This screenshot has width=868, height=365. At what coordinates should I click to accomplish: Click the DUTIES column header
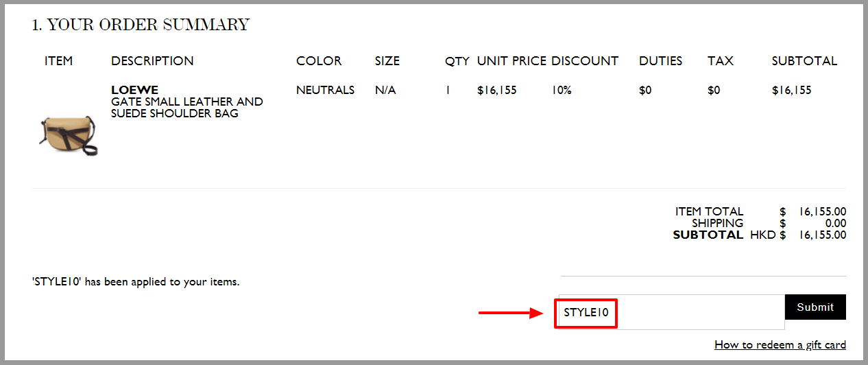(660, 61)
